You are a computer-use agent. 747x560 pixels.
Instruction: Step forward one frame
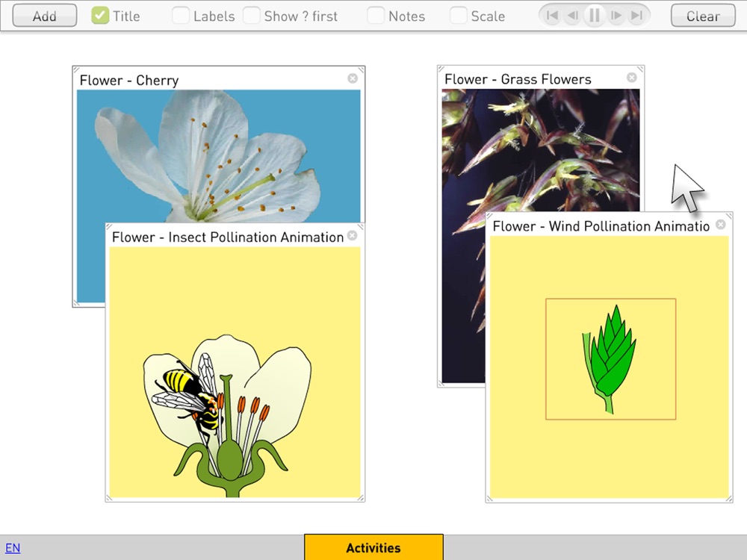coord(616,16)
